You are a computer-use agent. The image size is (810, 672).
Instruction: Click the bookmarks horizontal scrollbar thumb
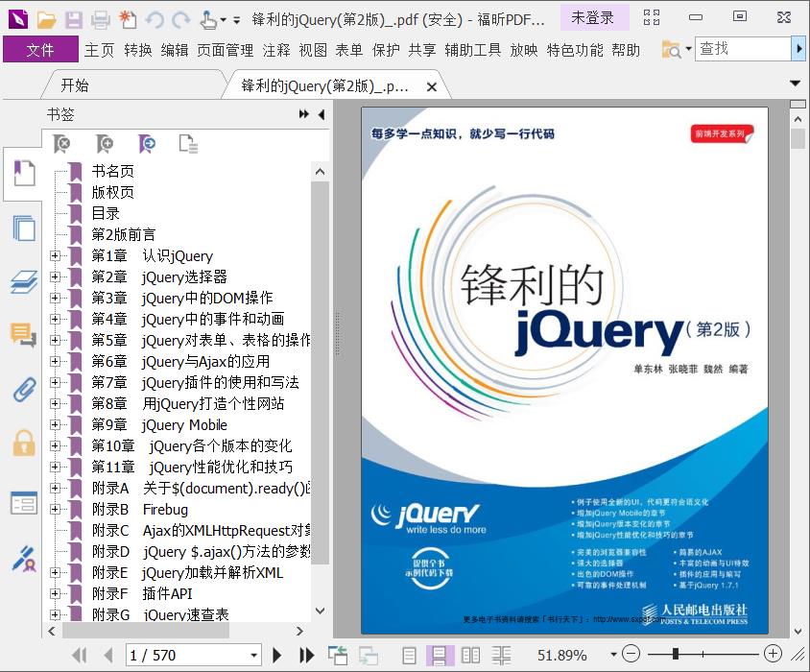click(146, 631)
